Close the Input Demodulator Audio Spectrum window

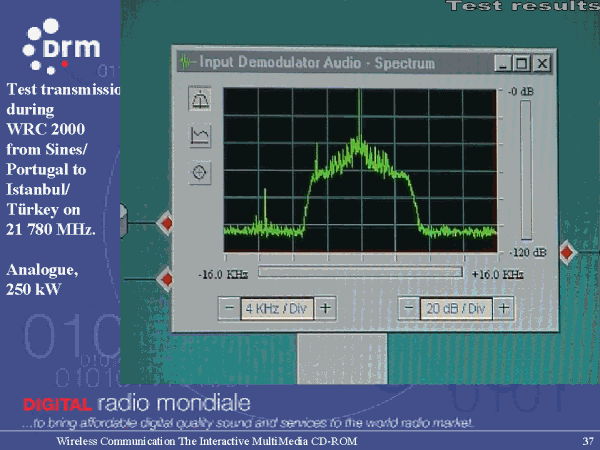tap(542, 63)
